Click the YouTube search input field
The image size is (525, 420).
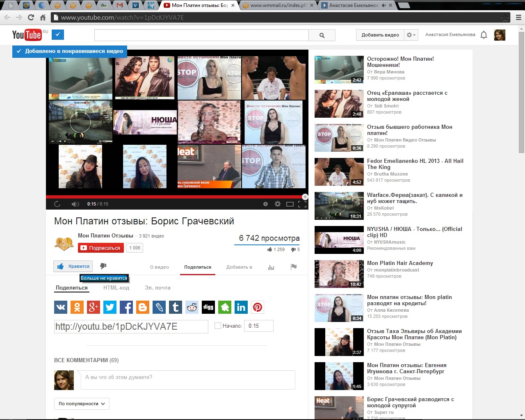(x=201, y=35)
